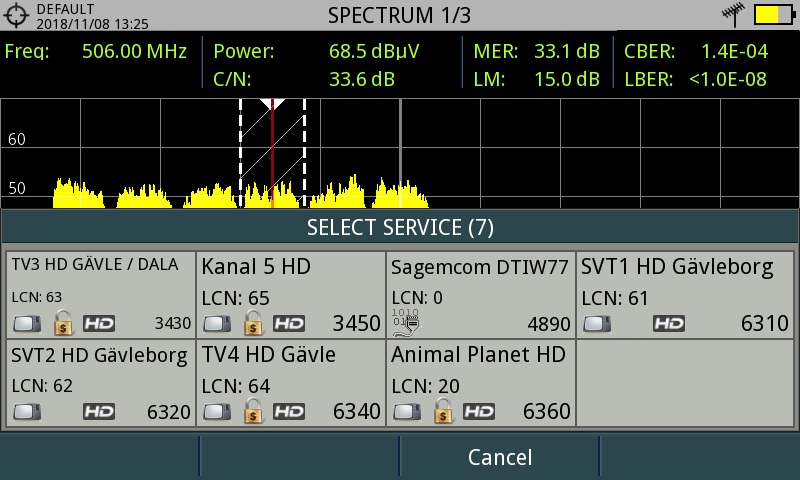Tap the TV icon on Kanal 5 HD
The height and width of the screenshot is (480, 800).
point(217,324)
